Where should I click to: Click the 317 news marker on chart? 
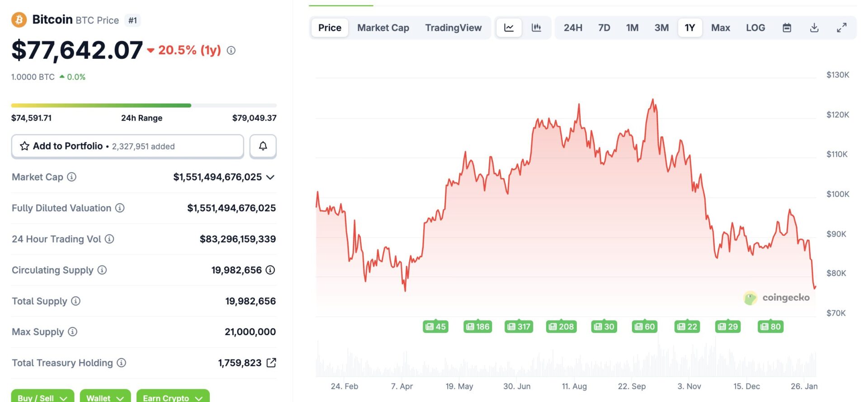pos(519,327)
